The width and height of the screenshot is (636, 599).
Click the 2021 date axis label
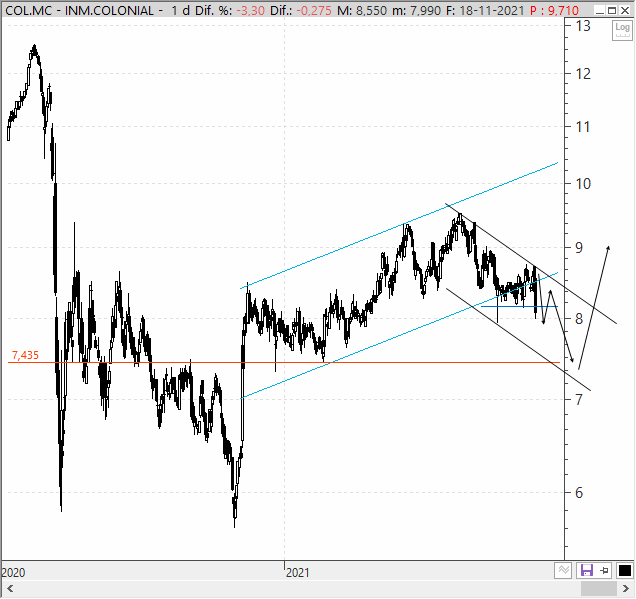coord(297,572)
